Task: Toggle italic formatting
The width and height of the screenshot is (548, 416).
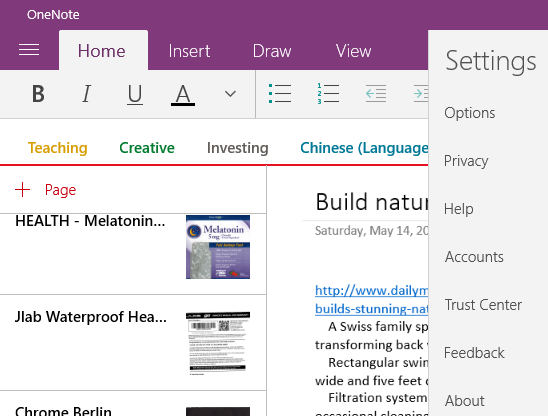Action: click(86, 94)
